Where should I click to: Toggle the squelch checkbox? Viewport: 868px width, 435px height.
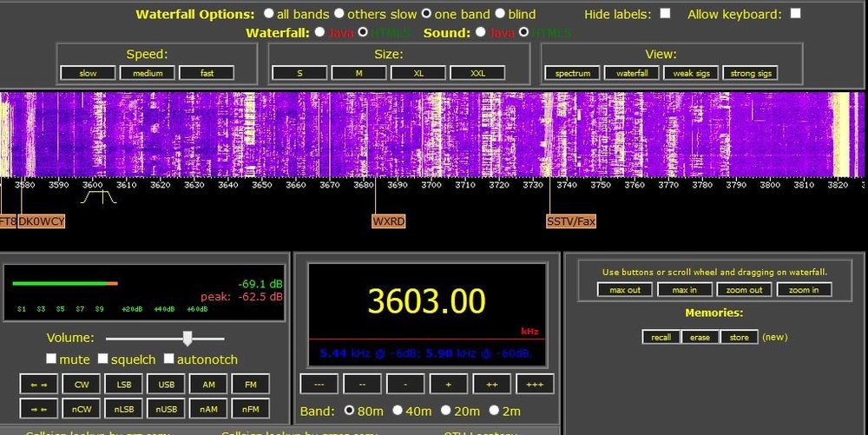tap(102, 359)
